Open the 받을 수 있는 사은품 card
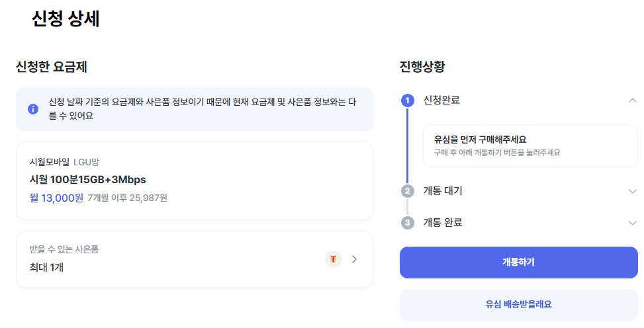This screenshot has width=644, height=328. [x=195, y=259]
